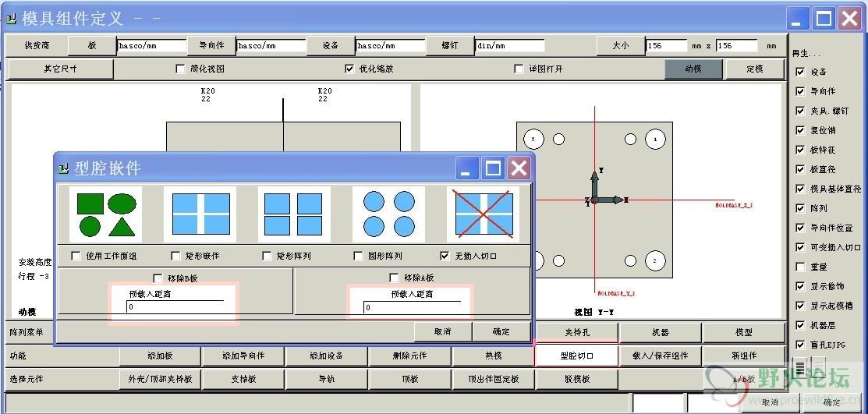
Task: Click the small list icon below 盲孔EJPG
Action: pyautogui.click(x=799, y=366)
